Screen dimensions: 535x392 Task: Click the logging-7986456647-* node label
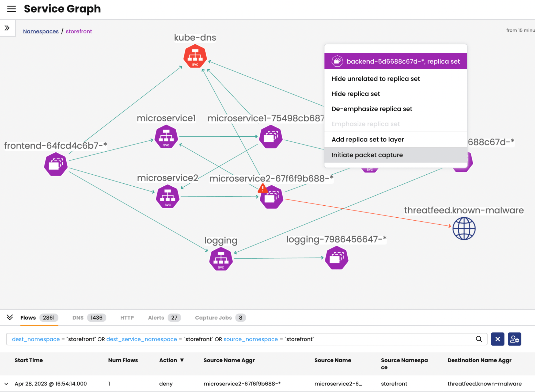336,239
